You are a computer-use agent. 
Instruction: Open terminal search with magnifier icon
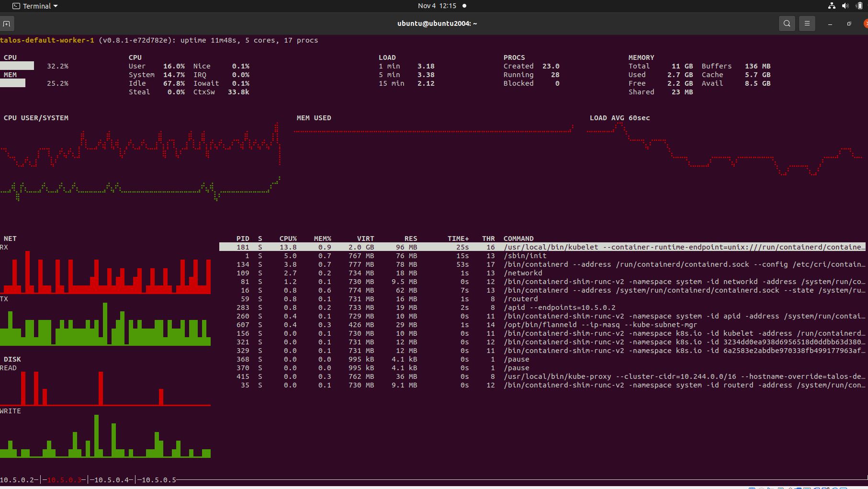coord(787,23)
